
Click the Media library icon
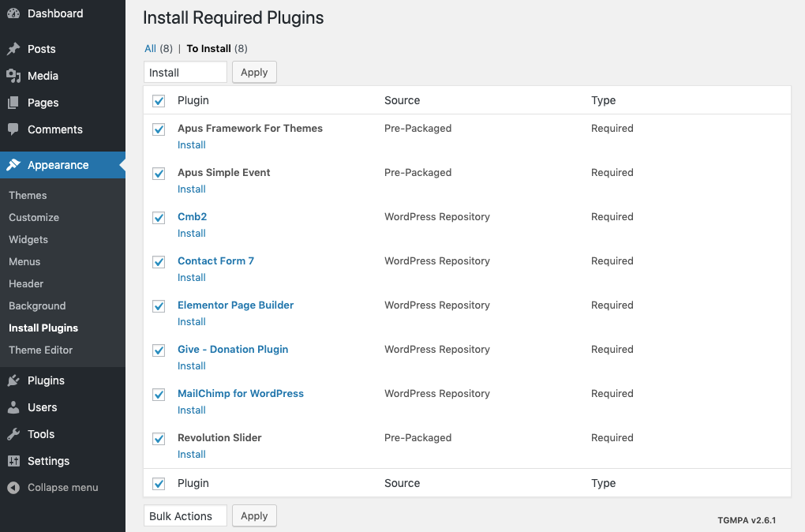(x=14, y=76)
